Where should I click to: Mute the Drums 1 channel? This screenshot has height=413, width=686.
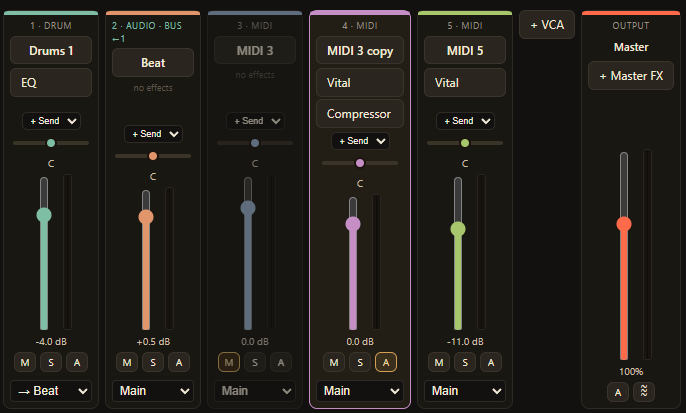(25, 362)
